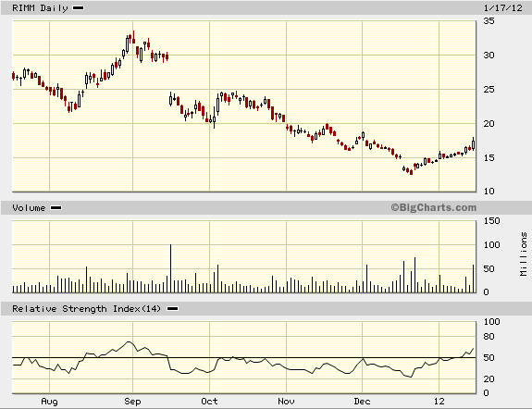
Task: Click the RSI axis value 80
Action: [x=489, y=337]
